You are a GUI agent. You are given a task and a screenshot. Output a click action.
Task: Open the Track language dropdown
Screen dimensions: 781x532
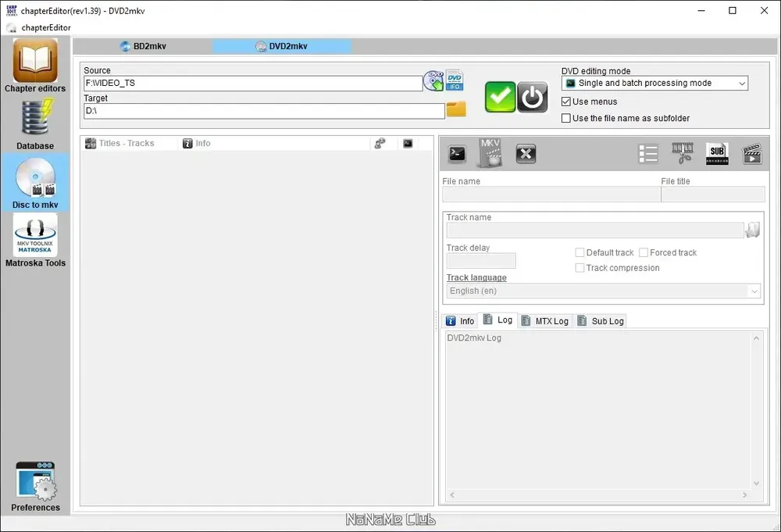[x=603, y=291]
